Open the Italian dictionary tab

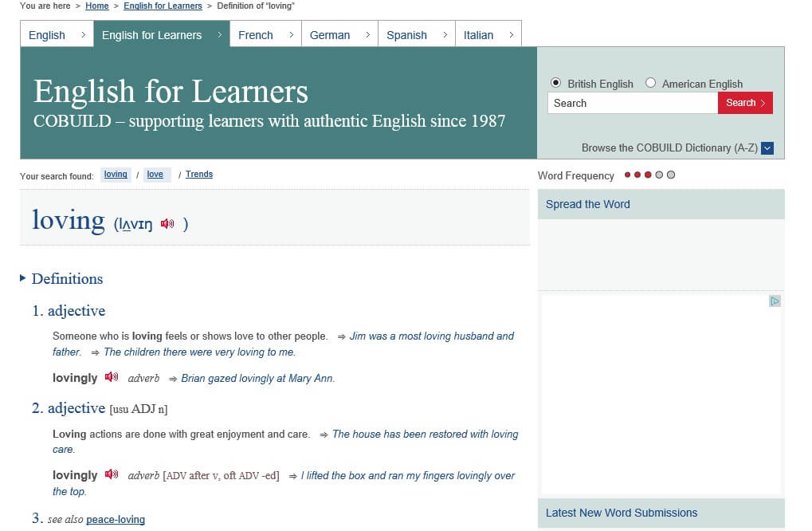point(478,35)
